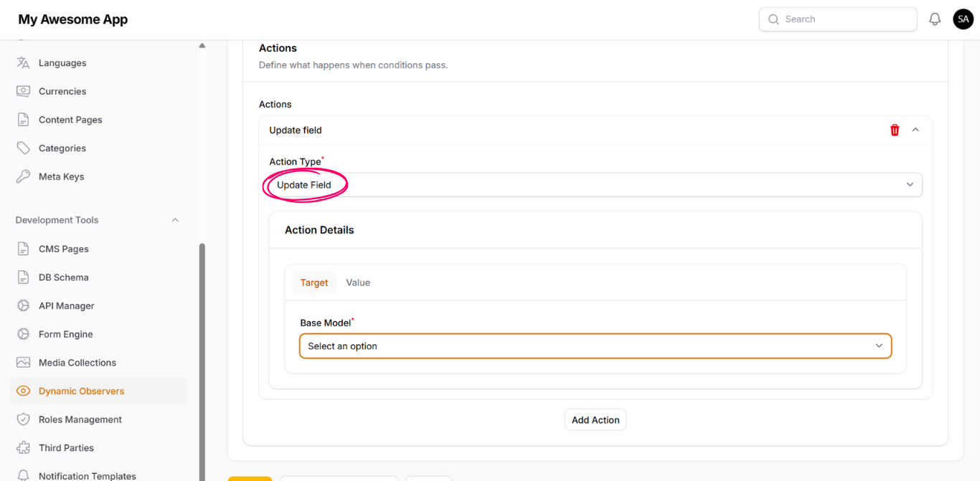Select the Target tab
980x481 pixels.
point(314,282)
